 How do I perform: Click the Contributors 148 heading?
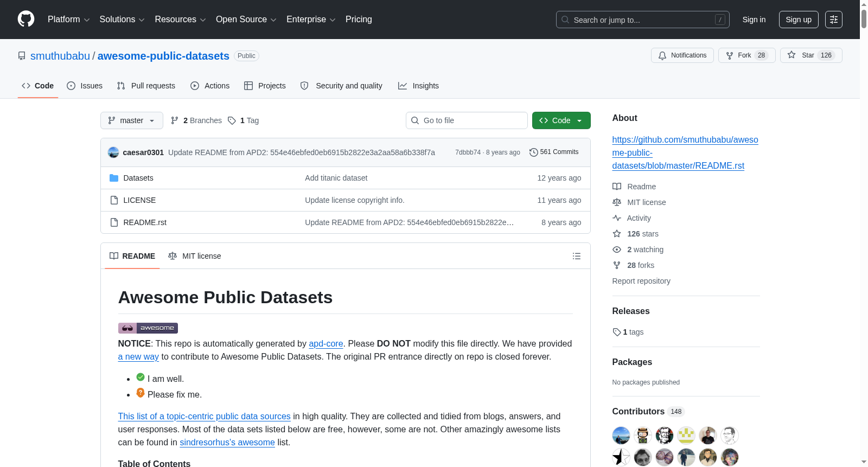648,412
